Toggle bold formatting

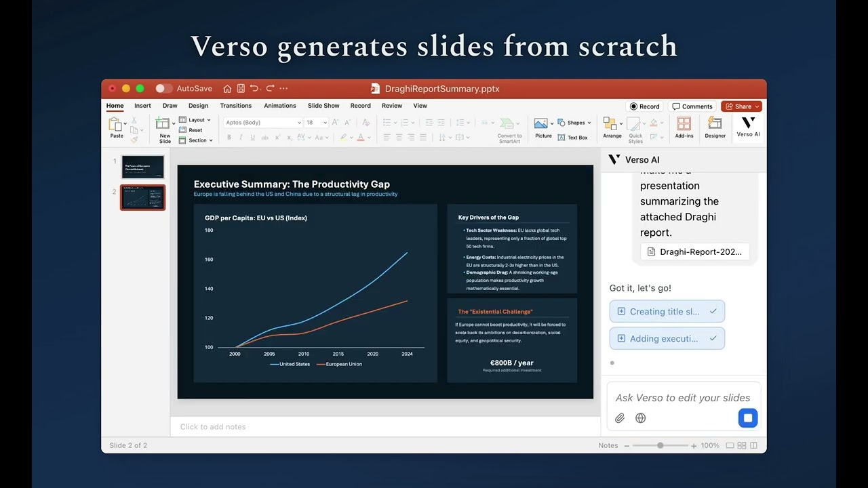229,137
